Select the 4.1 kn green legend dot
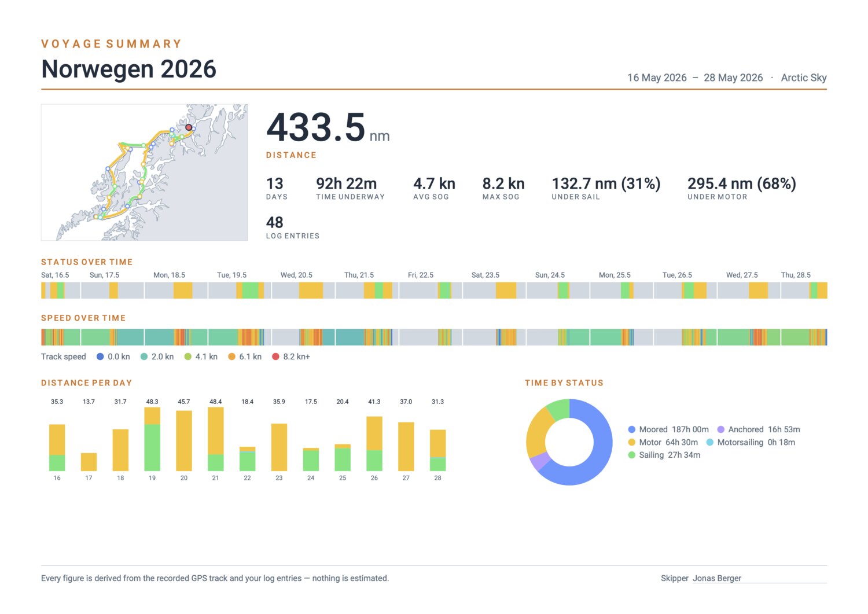This screenshot has width=868, height=614. coord(187,356)
